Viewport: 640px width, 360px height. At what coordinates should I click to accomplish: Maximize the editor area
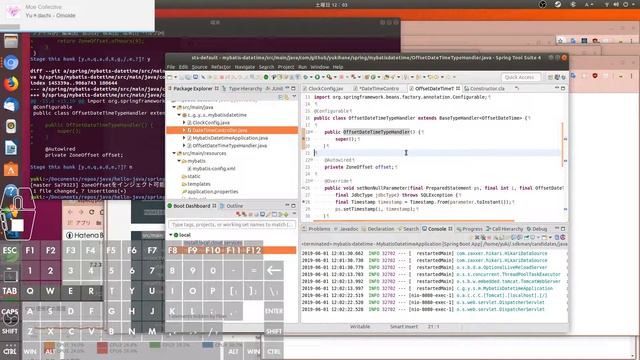coord(563,88)
